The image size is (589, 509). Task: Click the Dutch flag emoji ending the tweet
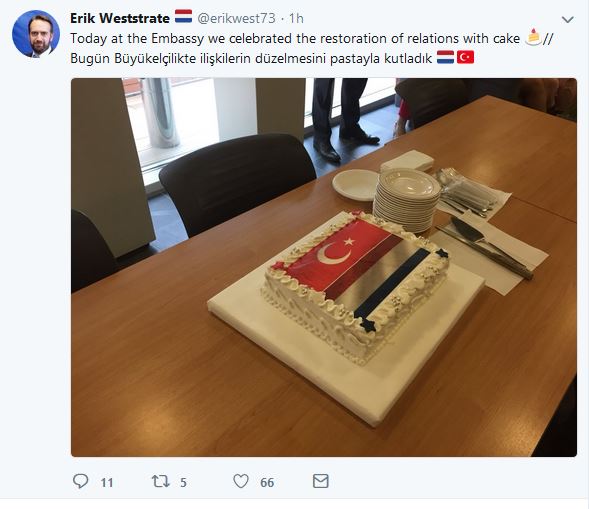[446, 57]
